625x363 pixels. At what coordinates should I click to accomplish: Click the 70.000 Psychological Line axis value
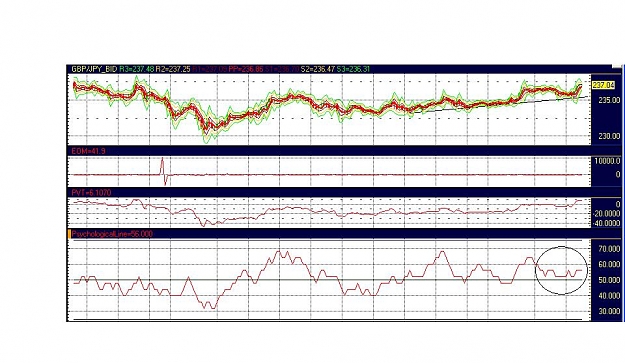tap(609, 249)
